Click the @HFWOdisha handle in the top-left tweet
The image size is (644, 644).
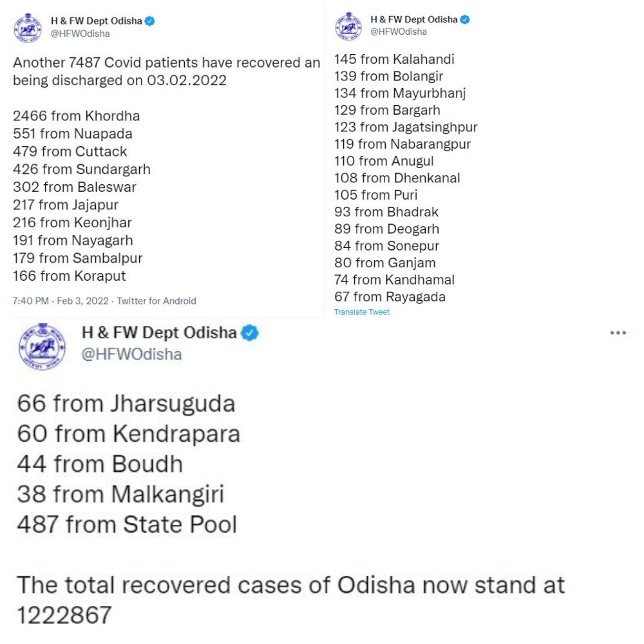(x=80, y=33)
